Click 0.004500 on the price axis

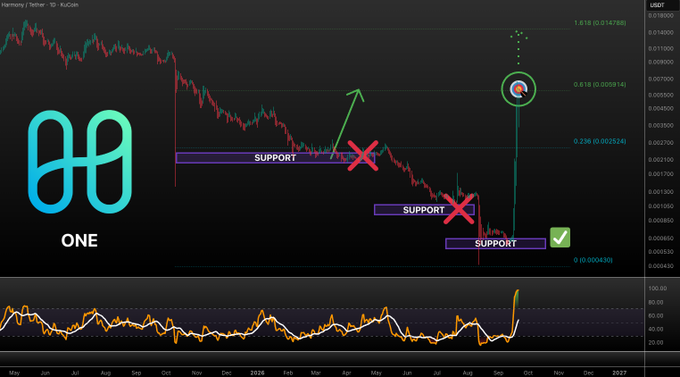pyautogui.click(x=661, y=108)
